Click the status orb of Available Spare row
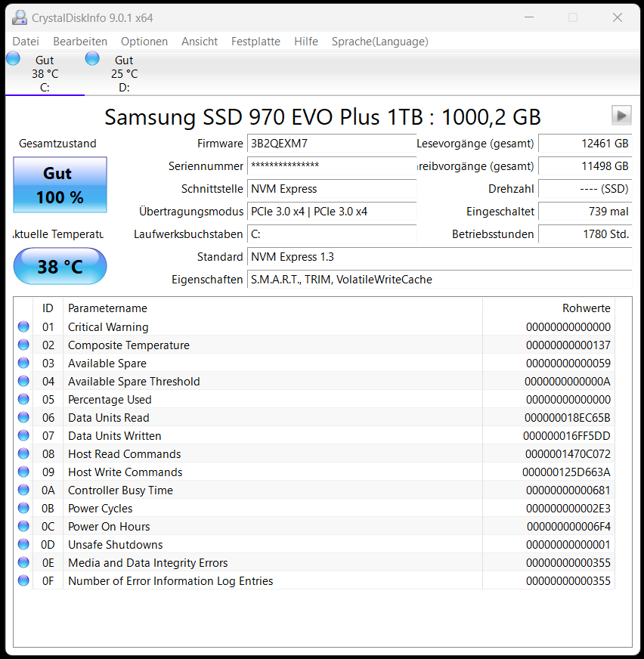Screen dimensions: 644x659 pyautogui.click(x=23, y=363)
